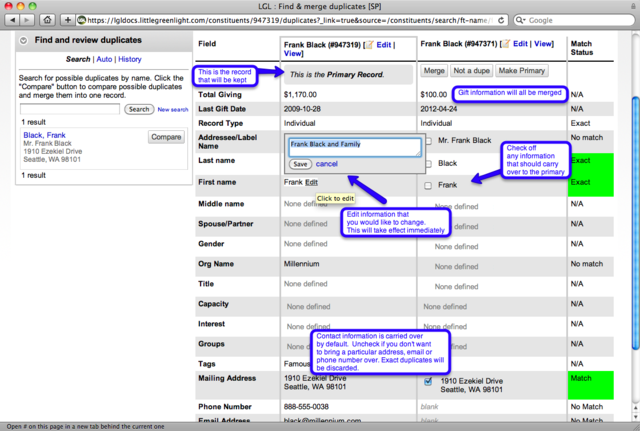Click the edit pencil icon for record #947371
Screen dimensions: 640x431
coord(506,44)
